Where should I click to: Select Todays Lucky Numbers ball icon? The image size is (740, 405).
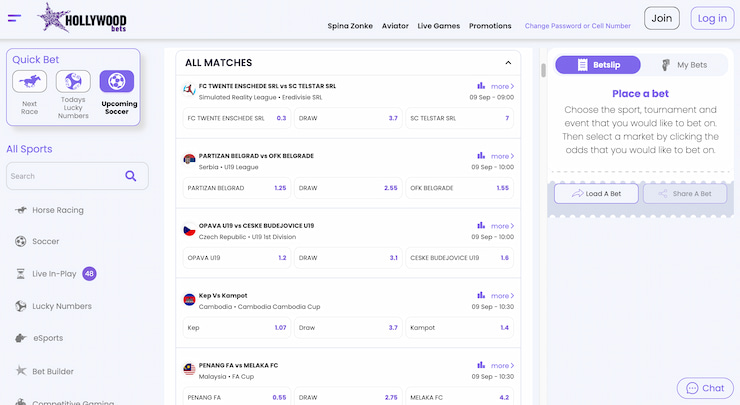[x=73, y=81]
